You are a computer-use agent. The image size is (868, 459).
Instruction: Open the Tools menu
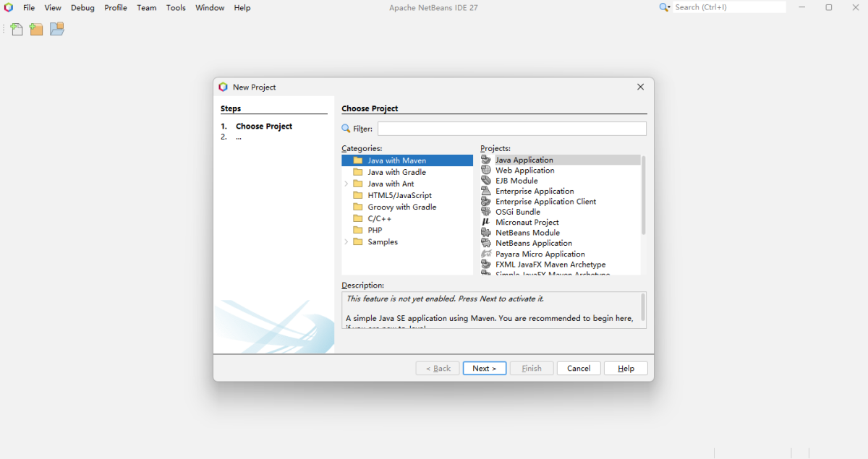[176, 8]
